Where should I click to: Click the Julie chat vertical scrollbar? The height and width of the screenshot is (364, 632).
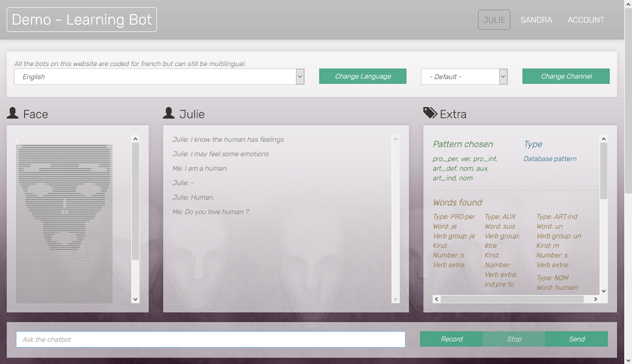point(396,219)
